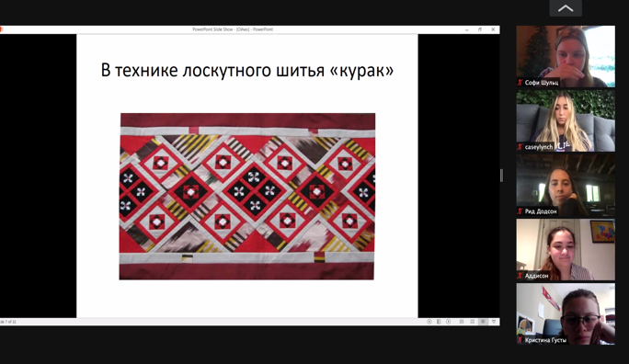Click the slide title 'В технике лоскутного шитья «курак»'

(247, 70)
